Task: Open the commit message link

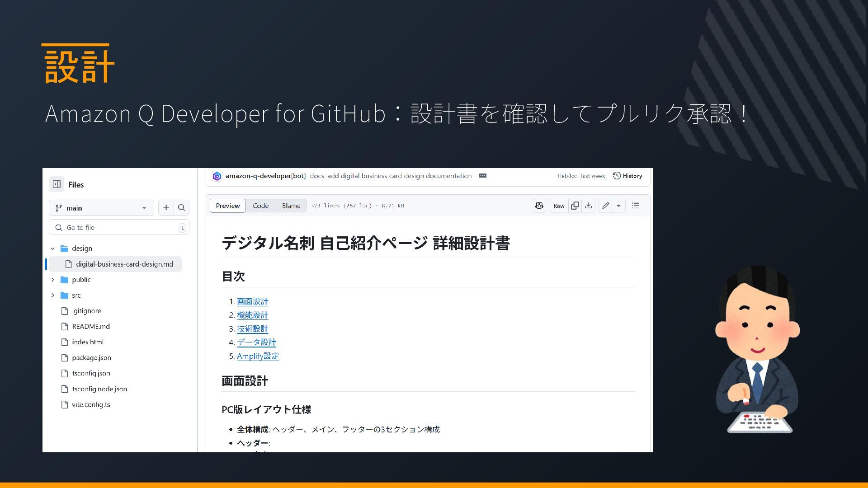Action: tap(391, 176)
